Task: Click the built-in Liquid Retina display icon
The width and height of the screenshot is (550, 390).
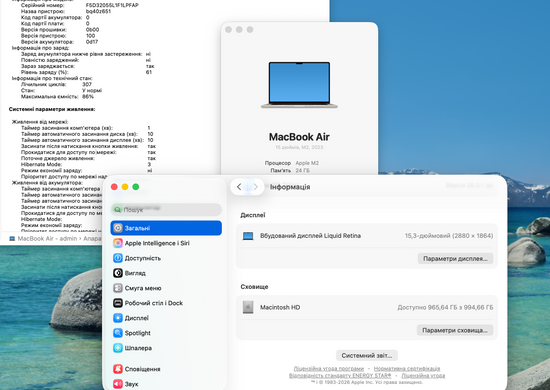Action: point(248,236)
